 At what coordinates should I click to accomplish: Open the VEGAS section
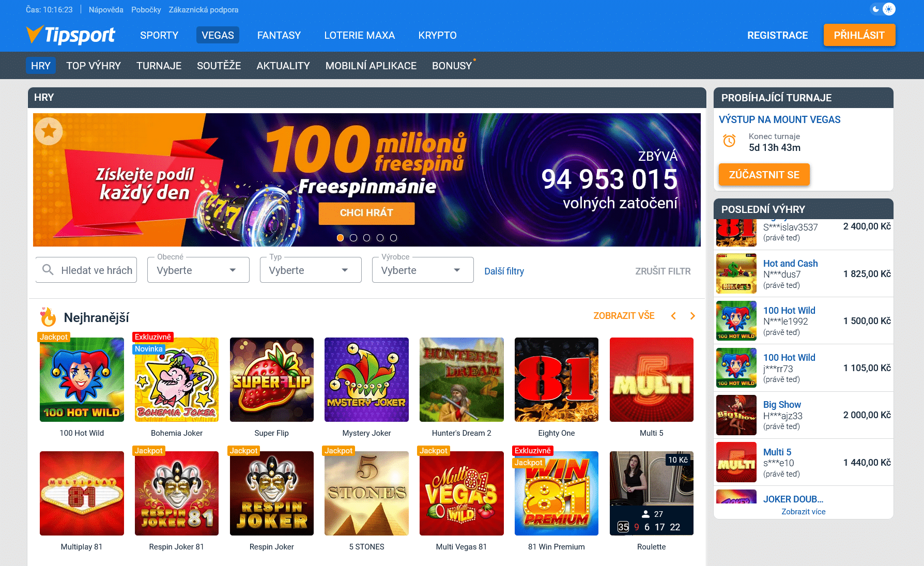point(218,35)
